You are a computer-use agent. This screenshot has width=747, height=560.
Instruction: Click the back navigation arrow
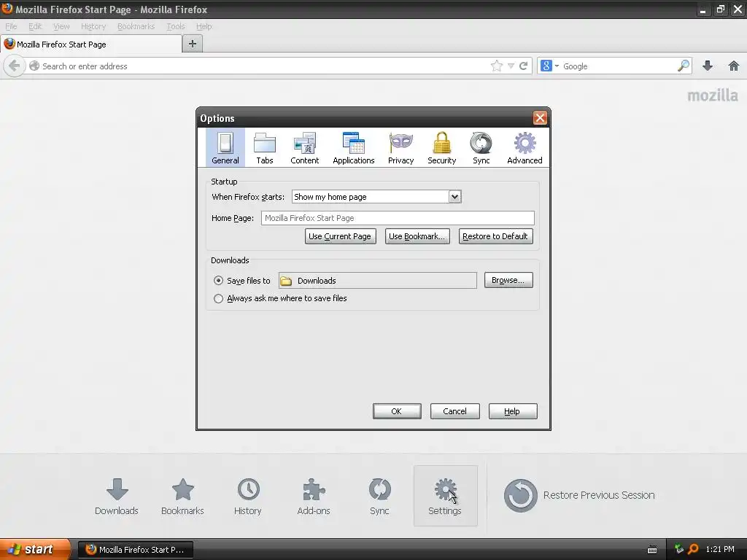coord(15,66)
